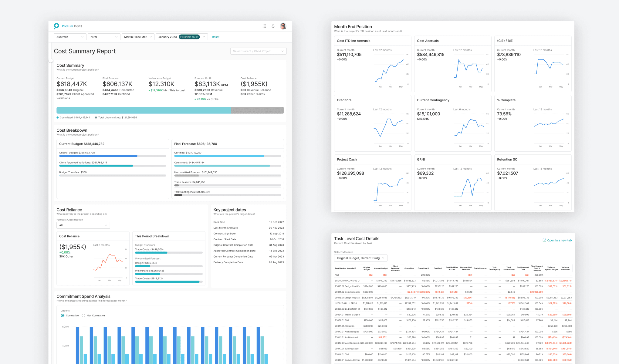Viewport: 619px width, 364px height.
Task: Open the January 2023 period dropdown
Action: coord(182,37)
